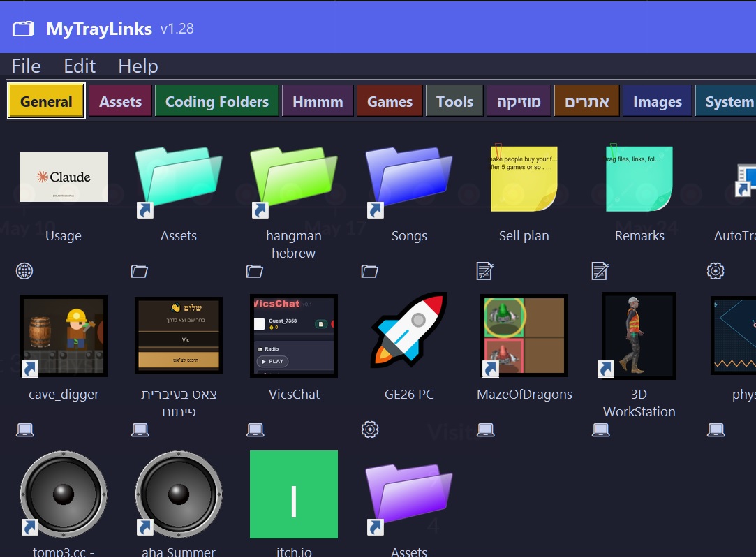Click the VicsChat label text
The height and width of the screenshot is (558, 756).
[x=294, y=395]
